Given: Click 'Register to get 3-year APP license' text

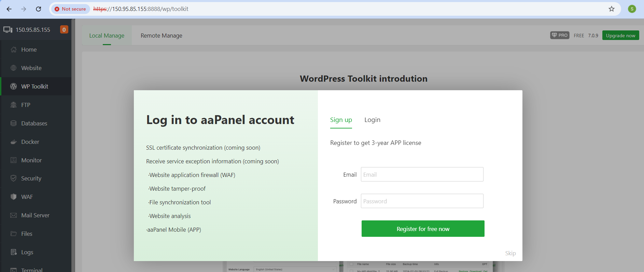Looking at the screenshot, I should (x=376, y=143).
